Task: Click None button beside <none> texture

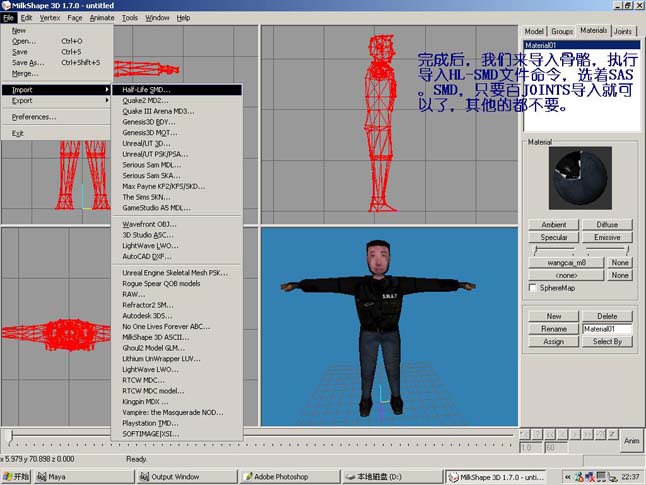Action: click(620, 275)
